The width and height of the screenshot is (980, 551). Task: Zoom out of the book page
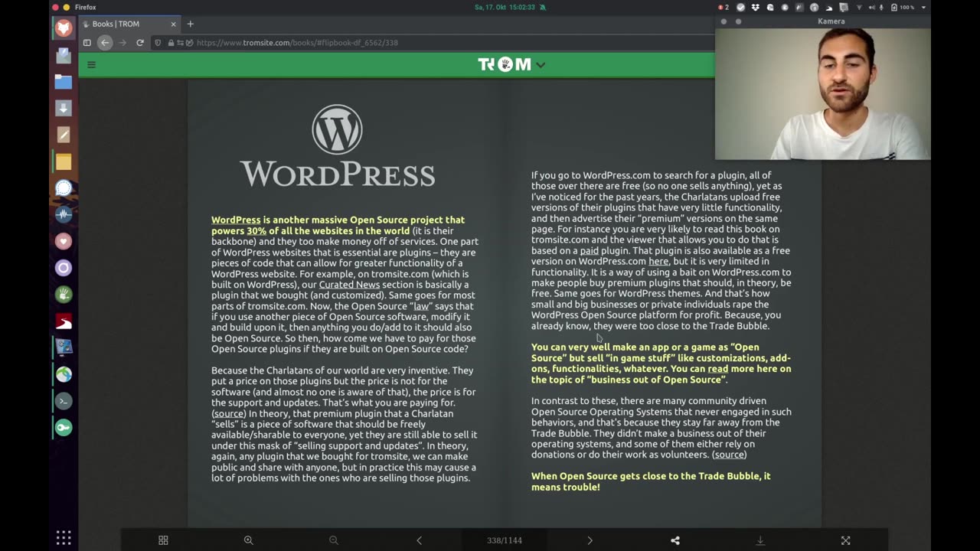point(334,540)
